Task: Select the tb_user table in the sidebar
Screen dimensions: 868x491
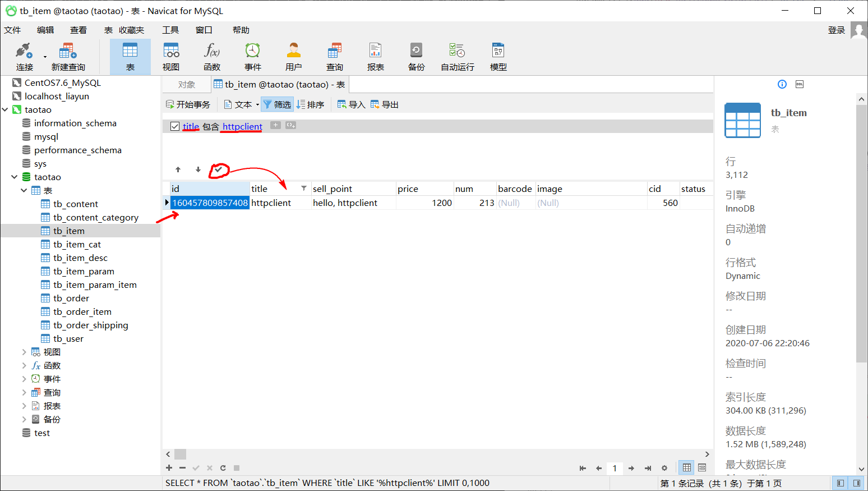Action: click(x=70, y=338)
